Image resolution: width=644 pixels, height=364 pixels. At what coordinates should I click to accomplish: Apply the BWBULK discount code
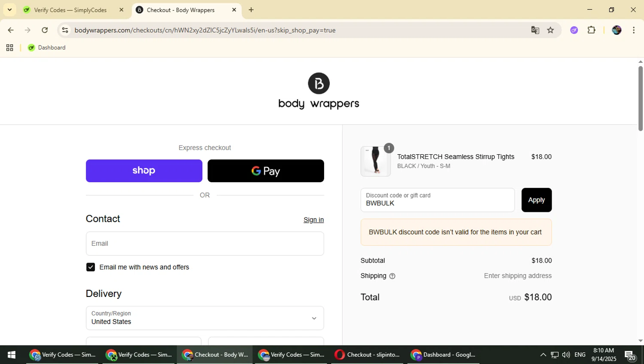pyautogui.click(x=536, y=200)
